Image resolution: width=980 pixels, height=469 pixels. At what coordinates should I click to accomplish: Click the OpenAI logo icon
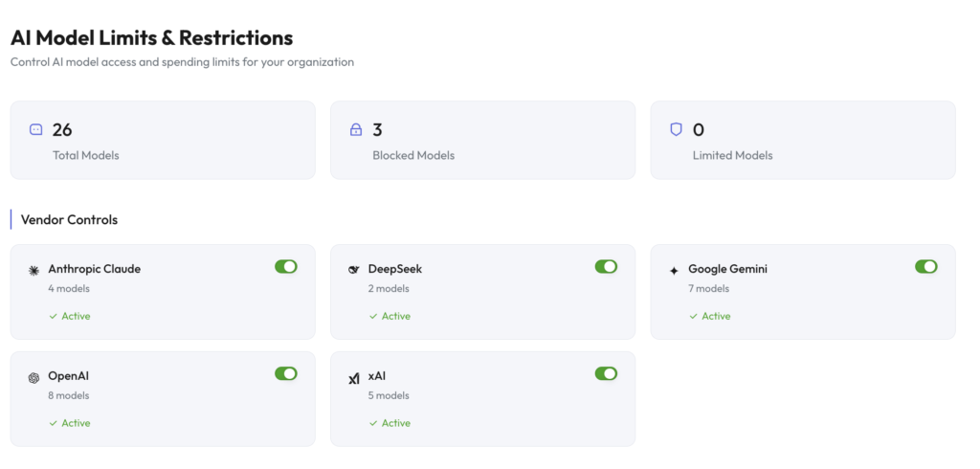[x=33, y=378]
